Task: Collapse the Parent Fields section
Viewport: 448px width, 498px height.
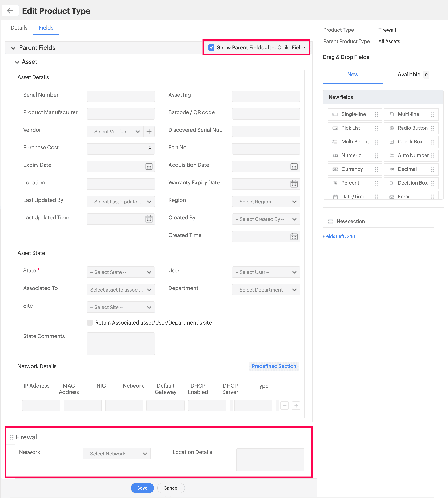Action: [13, 48]
